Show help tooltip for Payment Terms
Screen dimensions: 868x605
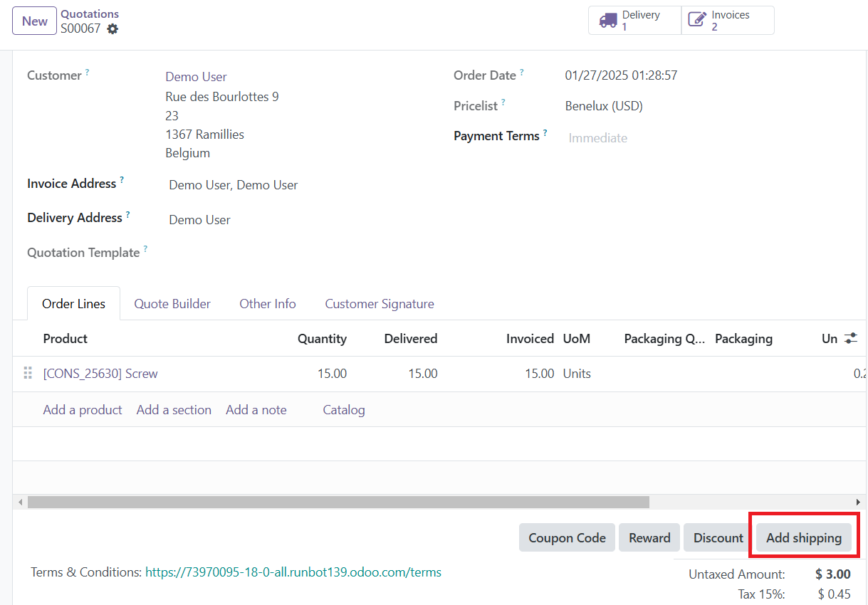pos(545,132)
